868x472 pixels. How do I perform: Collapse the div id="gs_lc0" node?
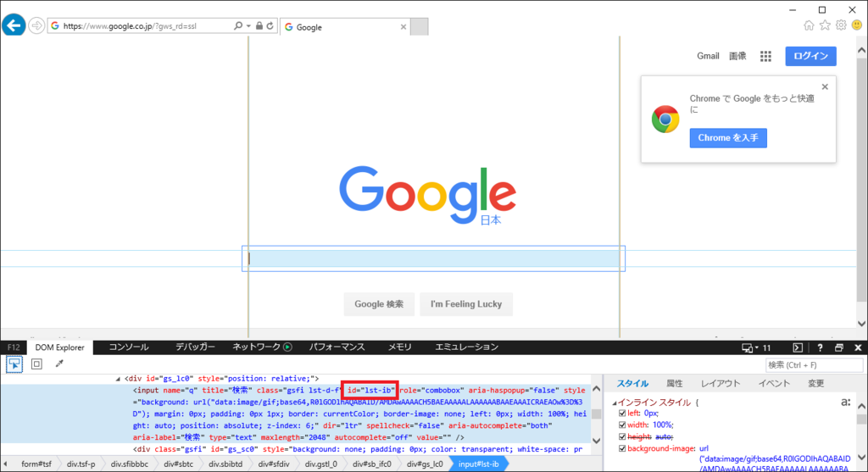(118, 379)
